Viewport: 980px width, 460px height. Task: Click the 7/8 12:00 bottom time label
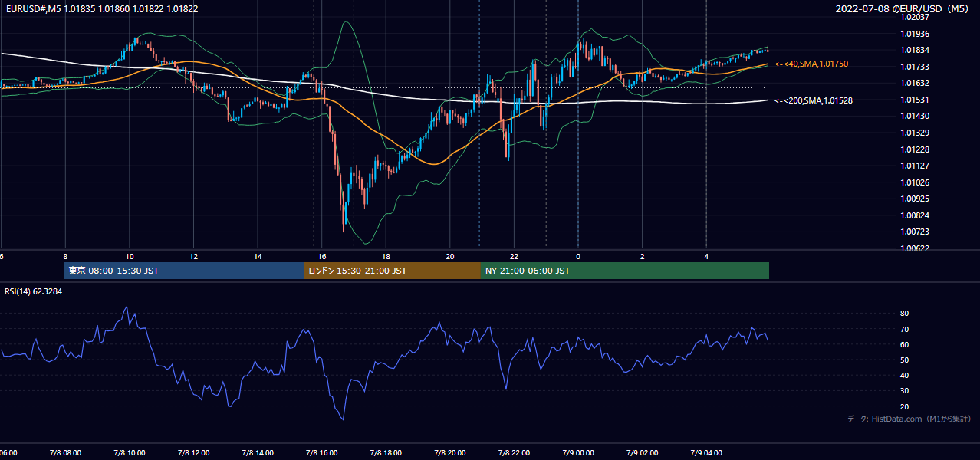[x=193, y=453]
